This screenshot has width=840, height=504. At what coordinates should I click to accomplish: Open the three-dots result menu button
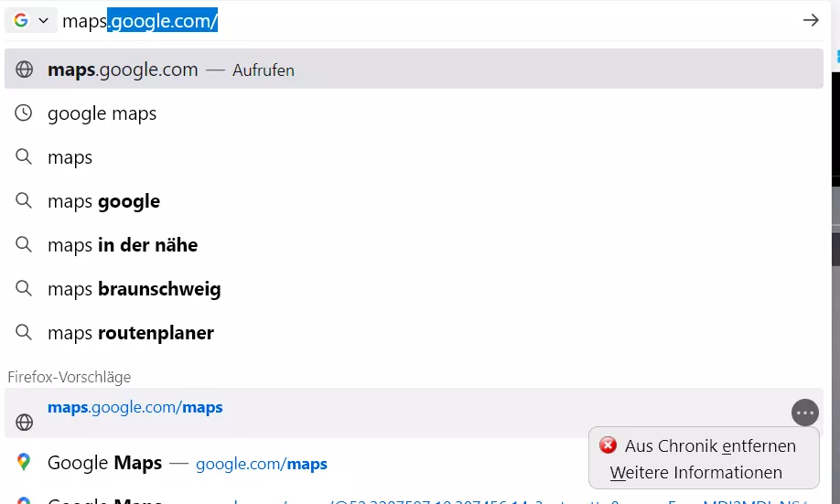[804, 413]
